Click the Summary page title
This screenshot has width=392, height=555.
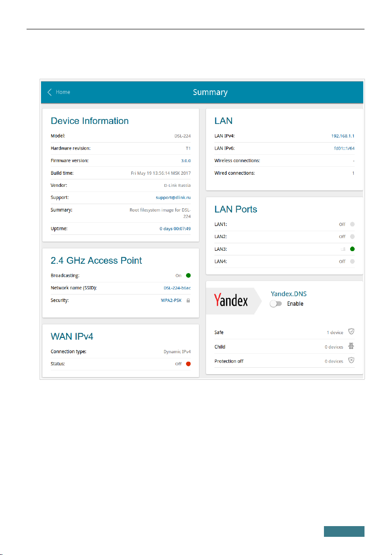click(210, 92)
